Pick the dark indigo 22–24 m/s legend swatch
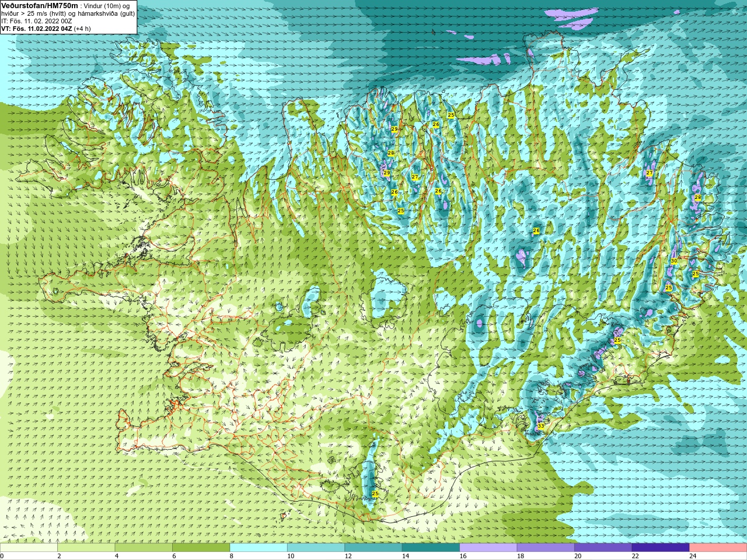 pos(661,547)
